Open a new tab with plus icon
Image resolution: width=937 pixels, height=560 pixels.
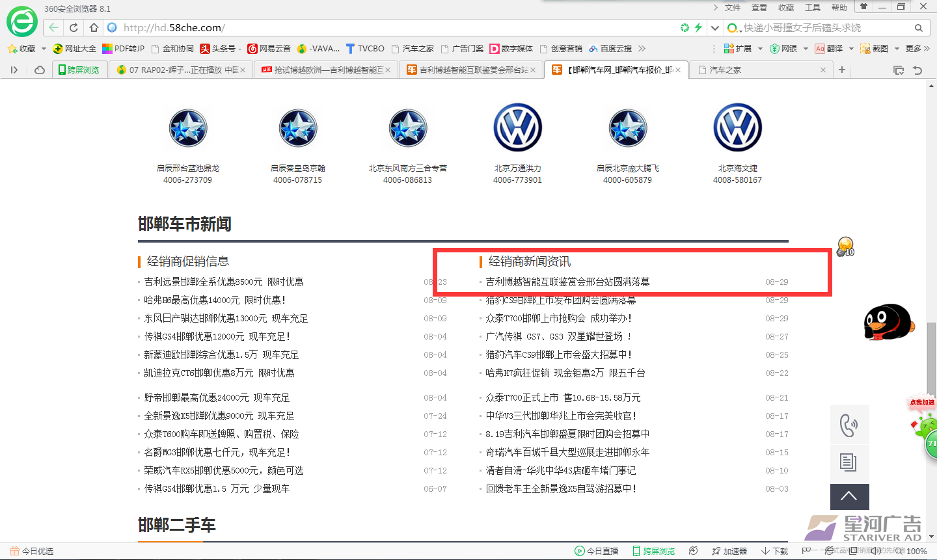pos(842,70)
